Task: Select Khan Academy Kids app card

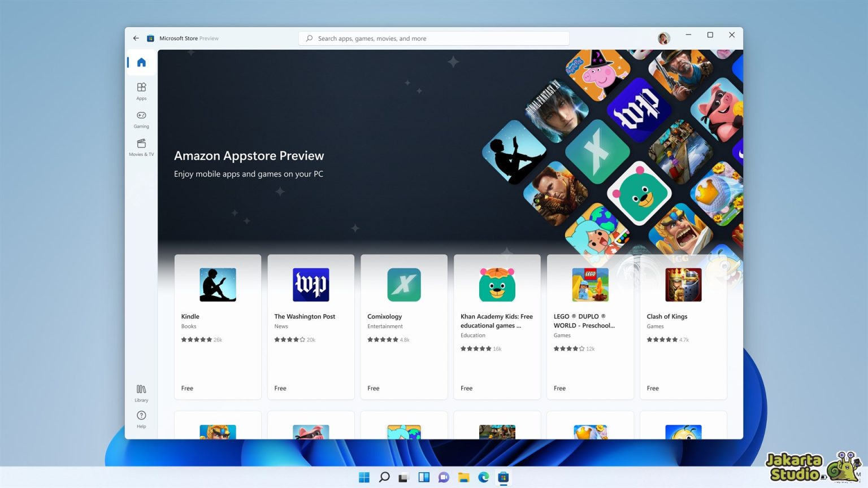Action: pos(497,327)
